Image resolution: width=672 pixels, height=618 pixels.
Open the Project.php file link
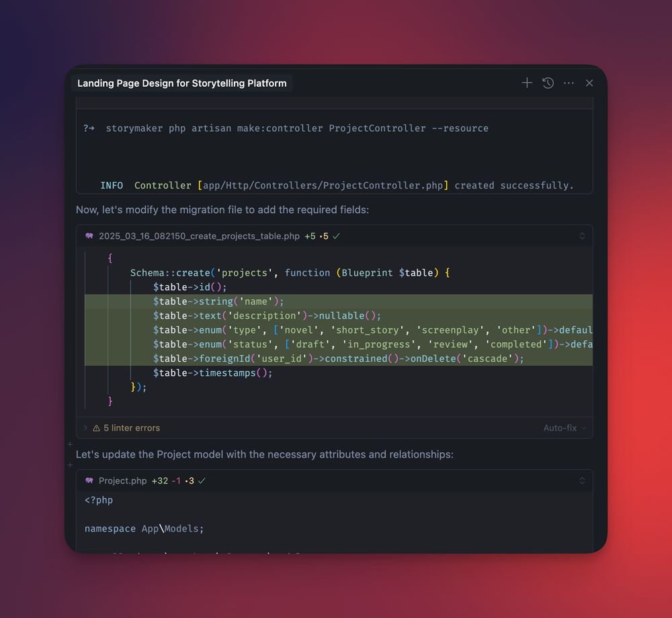tap(122, 481)
